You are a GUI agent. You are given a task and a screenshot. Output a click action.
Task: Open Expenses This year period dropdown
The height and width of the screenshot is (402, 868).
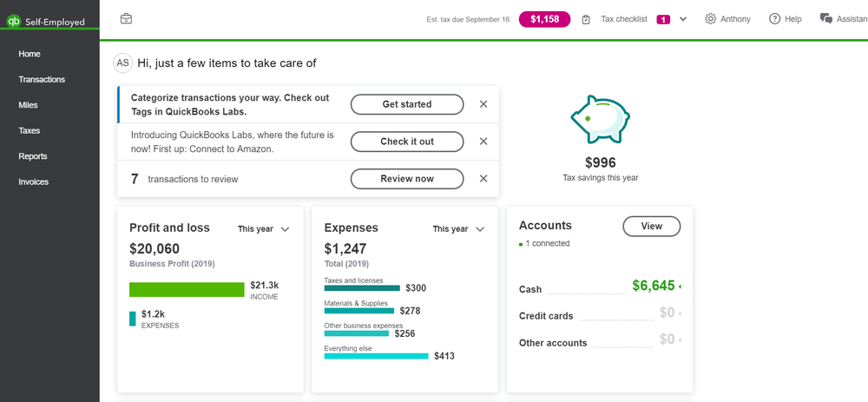click(458, 229)
